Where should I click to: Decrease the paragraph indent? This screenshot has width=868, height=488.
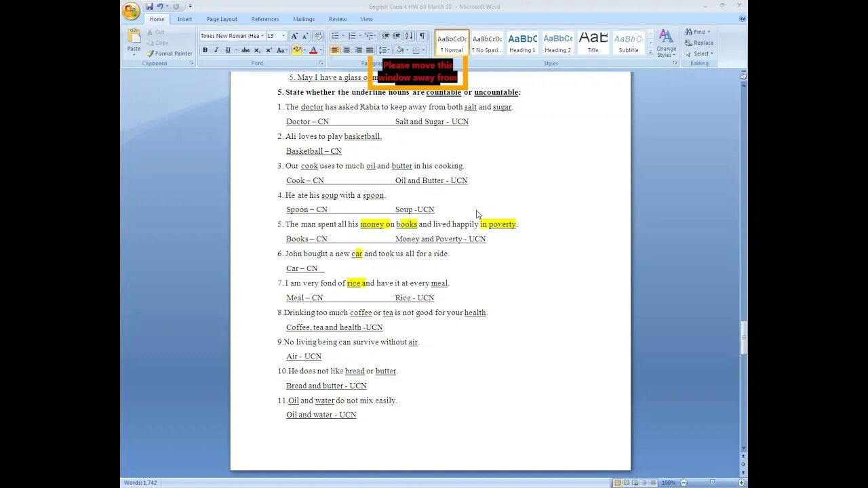coord(385,36)
